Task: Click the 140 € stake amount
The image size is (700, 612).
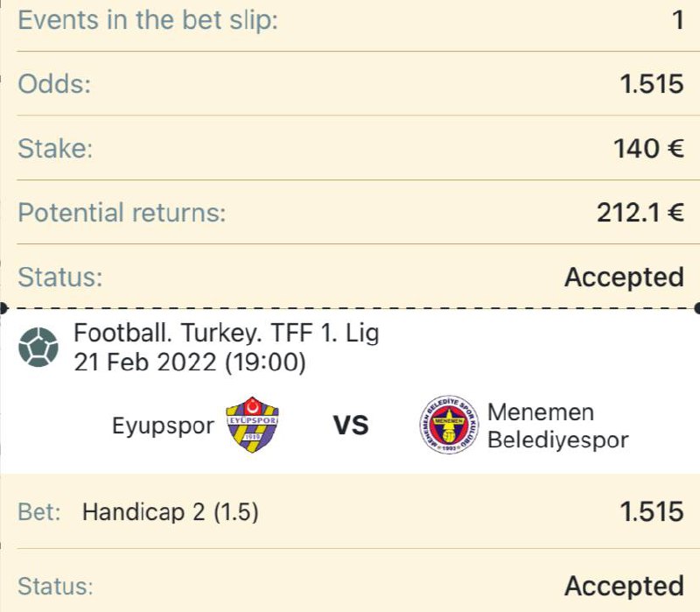Action: click(x=648, y=148)
